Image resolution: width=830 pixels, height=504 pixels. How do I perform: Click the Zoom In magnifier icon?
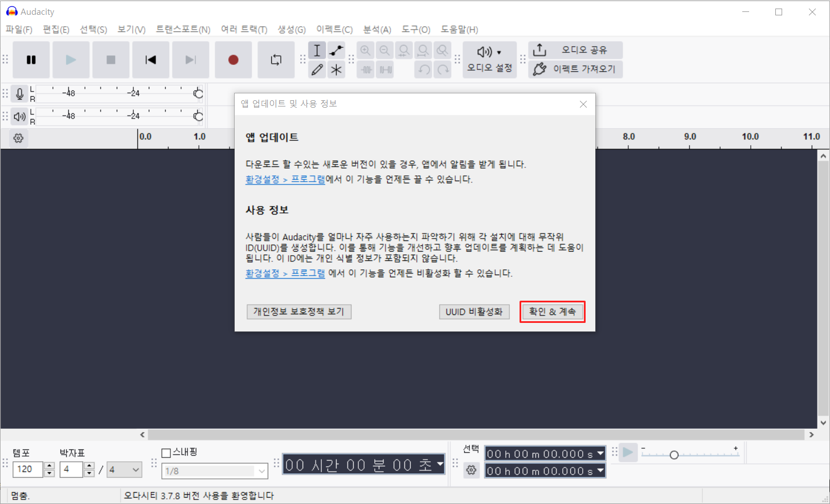coord(366,51)
